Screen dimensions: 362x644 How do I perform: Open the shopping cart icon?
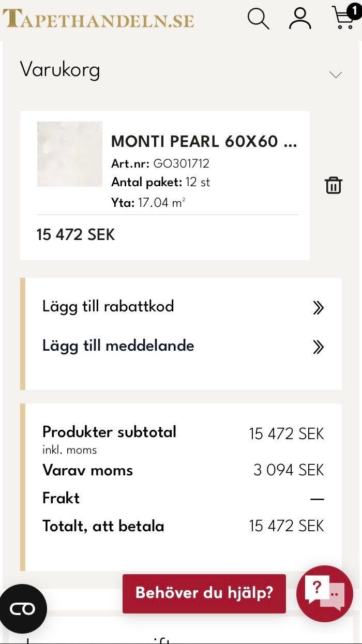pos(342,19)
